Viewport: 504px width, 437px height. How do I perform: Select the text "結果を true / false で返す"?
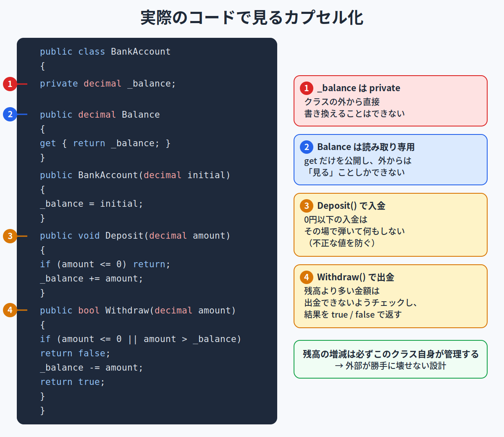tap(353, 314)
